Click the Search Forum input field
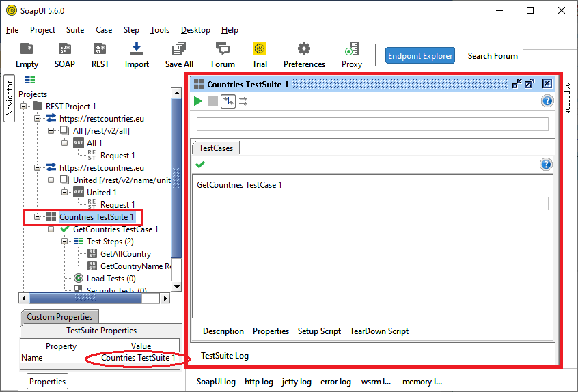Screen dimensions: 578x392 click(551, 55)
